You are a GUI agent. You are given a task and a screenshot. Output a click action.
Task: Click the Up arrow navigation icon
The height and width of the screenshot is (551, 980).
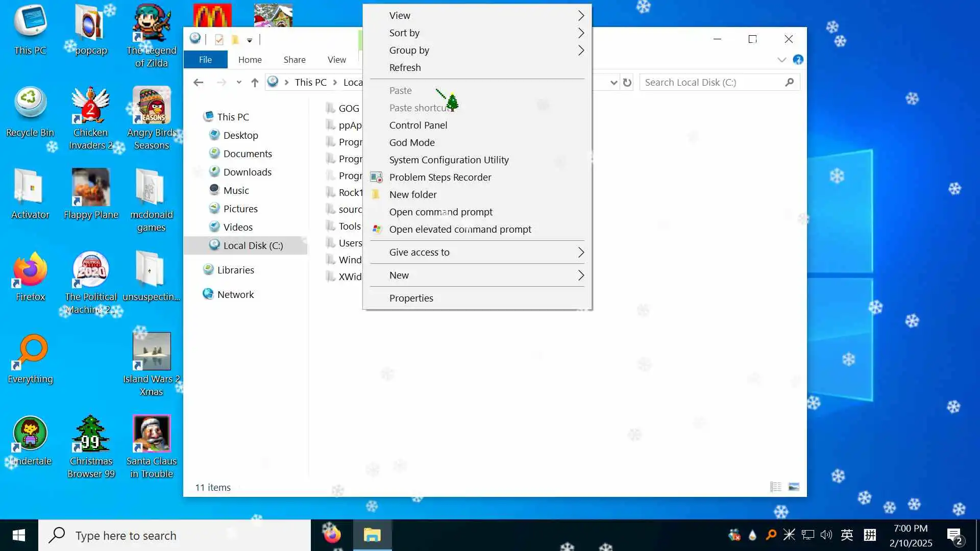pyautogui.click(x=255, y=83)
